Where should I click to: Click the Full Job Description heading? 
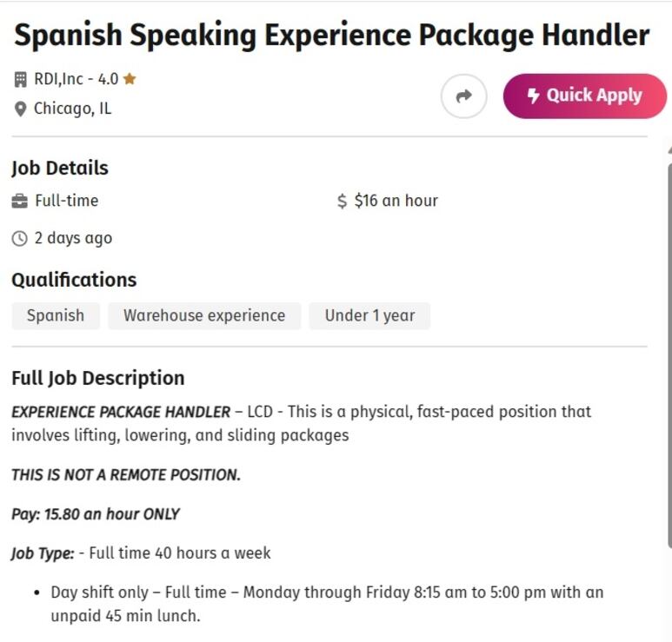coord(98,379)
